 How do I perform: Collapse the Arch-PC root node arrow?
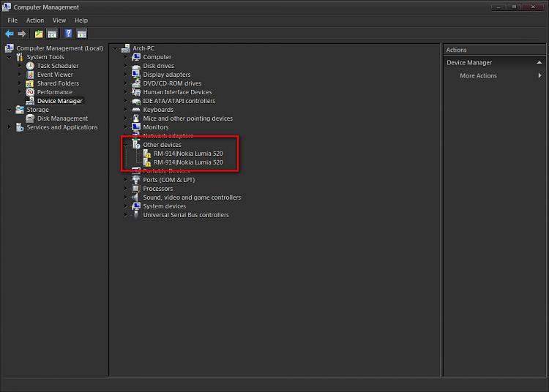coord(115,48)
